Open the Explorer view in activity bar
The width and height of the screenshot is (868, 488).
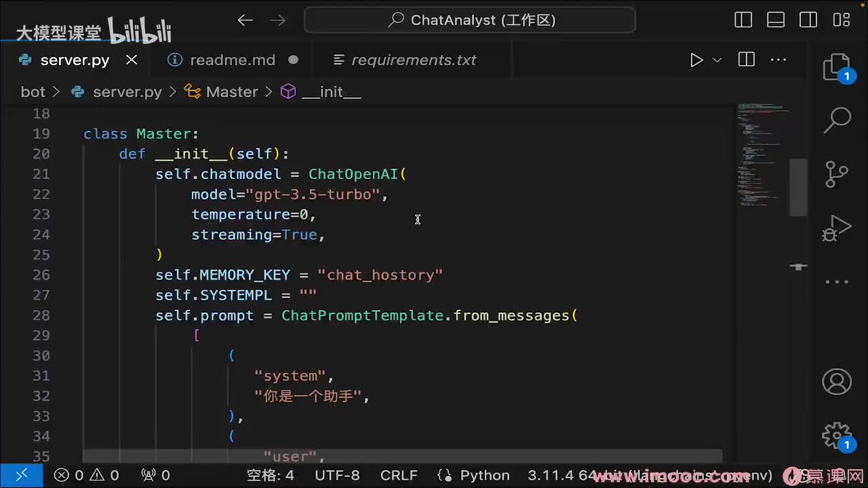coord(837,68)
